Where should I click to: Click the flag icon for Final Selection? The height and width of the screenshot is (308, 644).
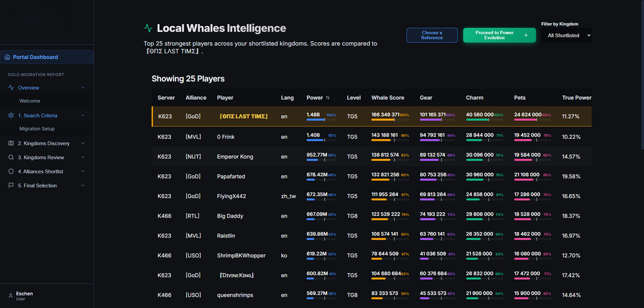point(11,185)
